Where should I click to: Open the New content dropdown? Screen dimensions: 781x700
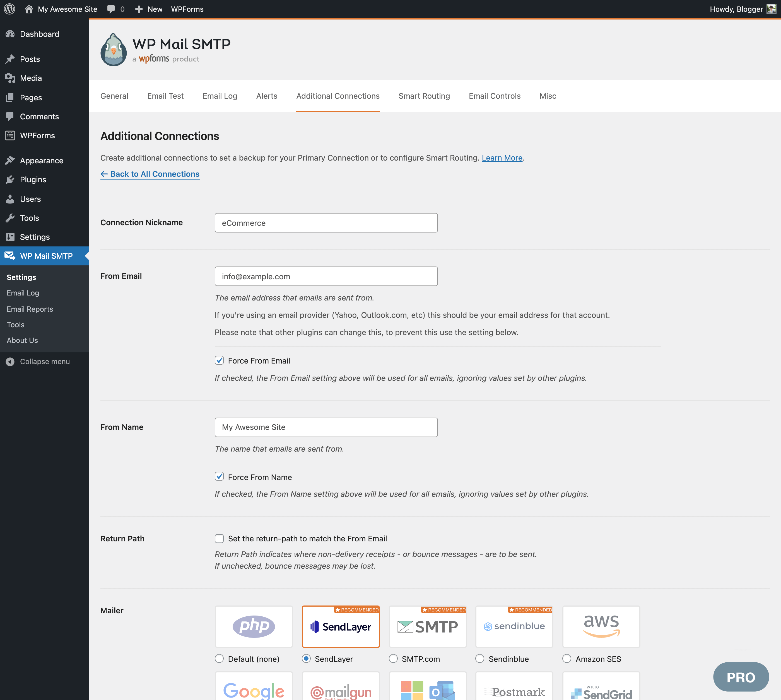tap(148, 9)
